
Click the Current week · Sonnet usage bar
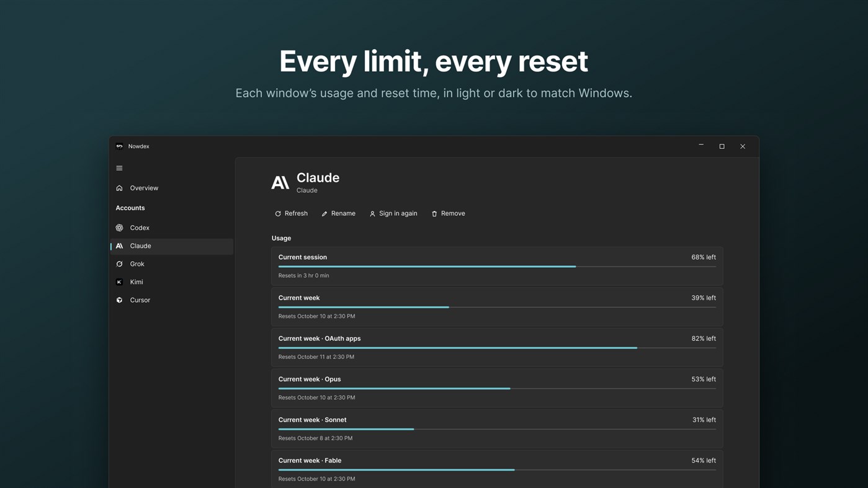[x=497, y=429]
